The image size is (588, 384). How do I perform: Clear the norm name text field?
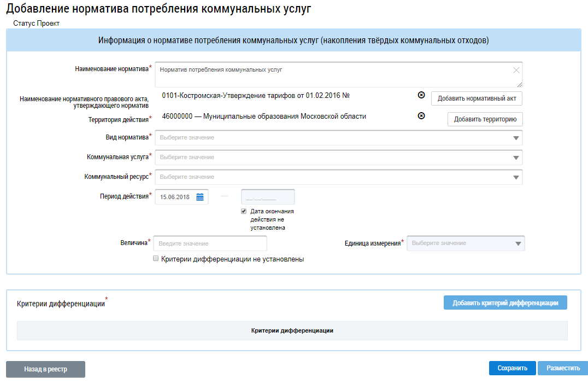coord(516,70)
